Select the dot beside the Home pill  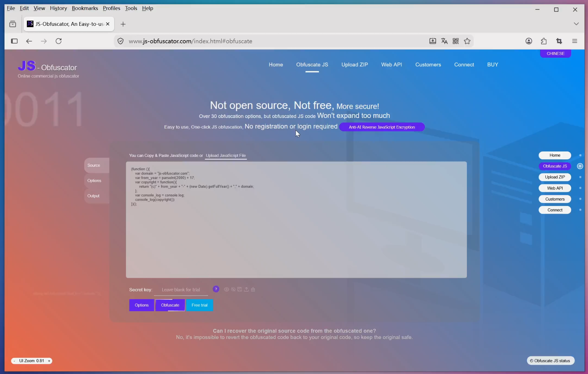pos(580,155)
